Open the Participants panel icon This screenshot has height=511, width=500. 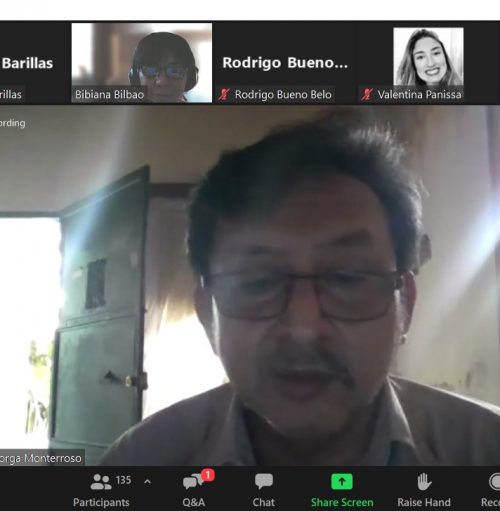pos(101,482)
